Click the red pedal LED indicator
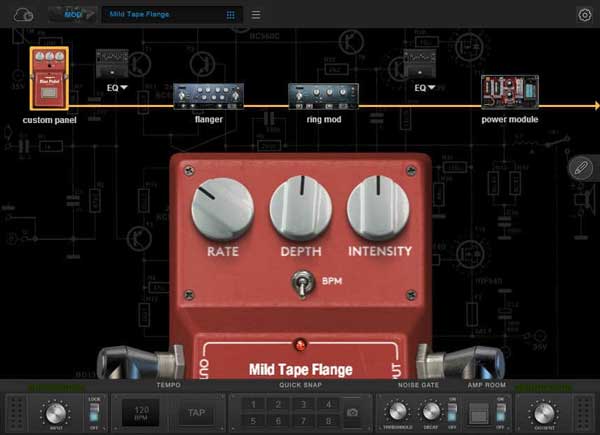Screen dimensions: 600x435 tap(300, 345)
